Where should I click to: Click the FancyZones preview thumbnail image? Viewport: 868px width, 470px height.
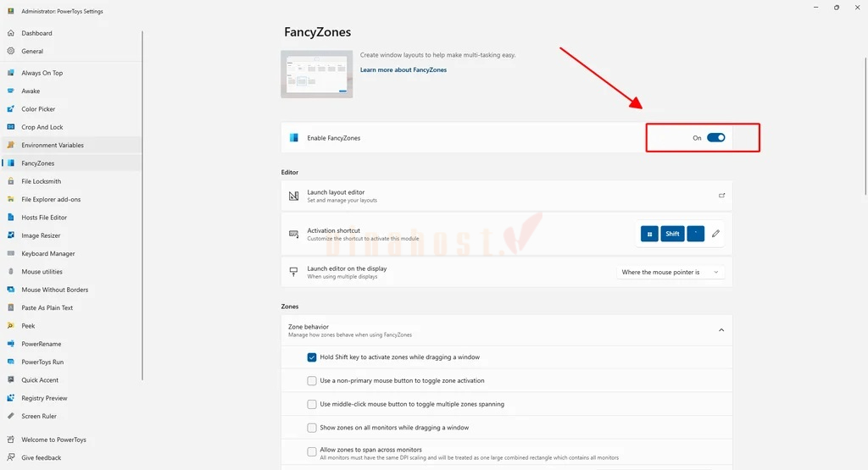[317, 74]
